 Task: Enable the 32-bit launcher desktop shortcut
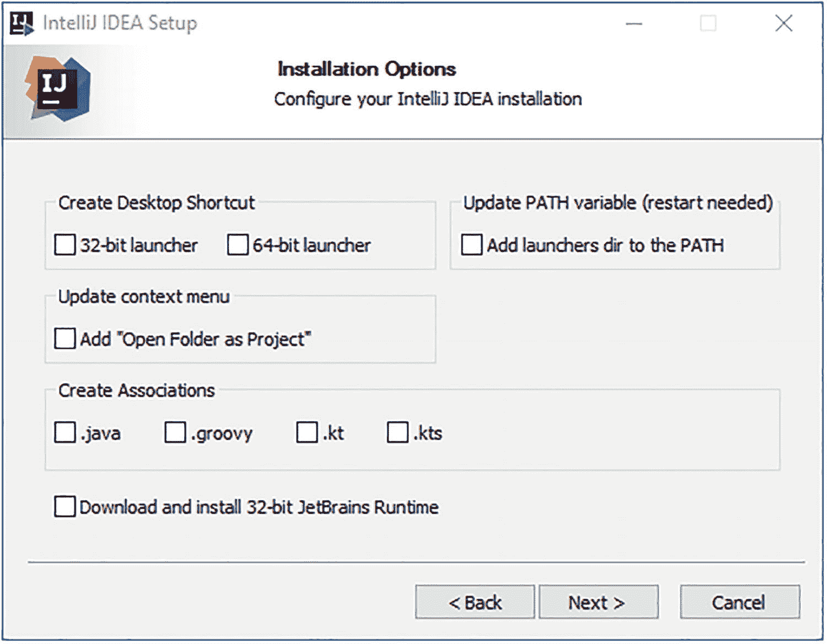[x=65, y=245]
